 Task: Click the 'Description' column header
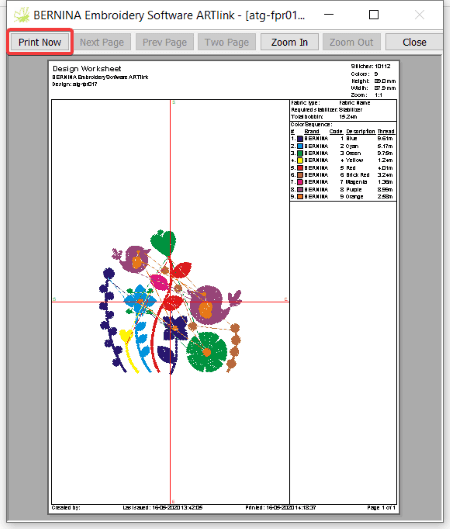click(361, 131)
